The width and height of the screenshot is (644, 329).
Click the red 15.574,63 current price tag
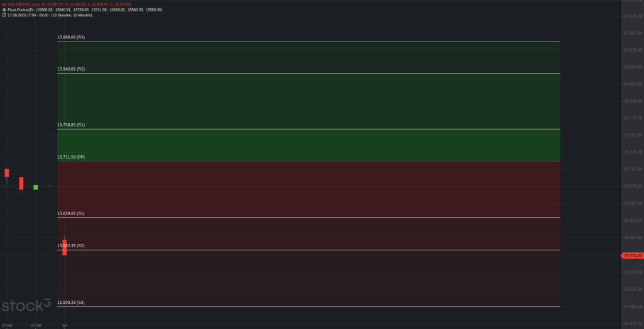631,255
